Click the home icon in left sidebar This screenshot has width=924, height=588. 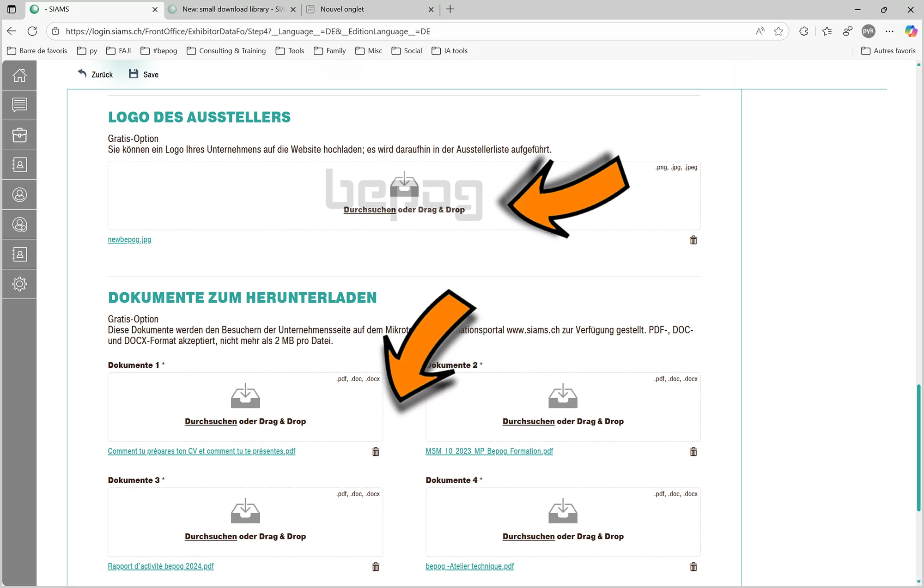[19, 75]
